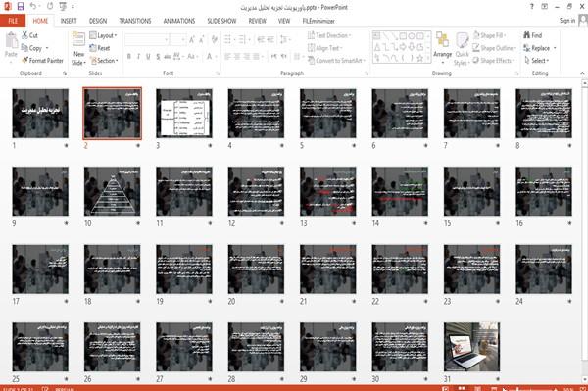Image resolution: width=588 pixels, height=391 pixels.
Task: Open the Shape Fill color option
Action: [x=489, y=35]
